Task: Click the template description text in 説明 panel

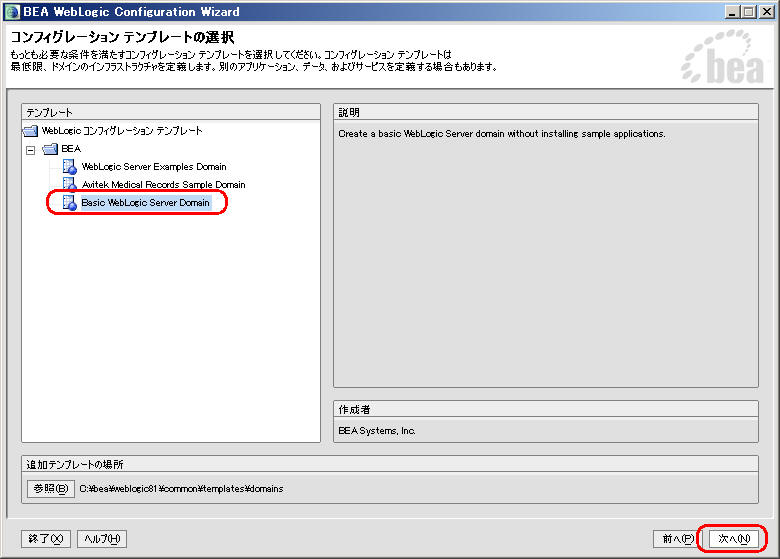Action: [501, 133]
